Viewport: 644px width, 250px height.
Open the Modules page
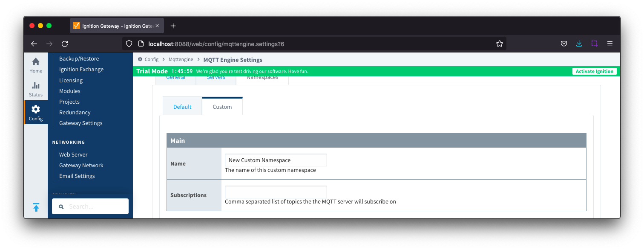pos(70,91)
